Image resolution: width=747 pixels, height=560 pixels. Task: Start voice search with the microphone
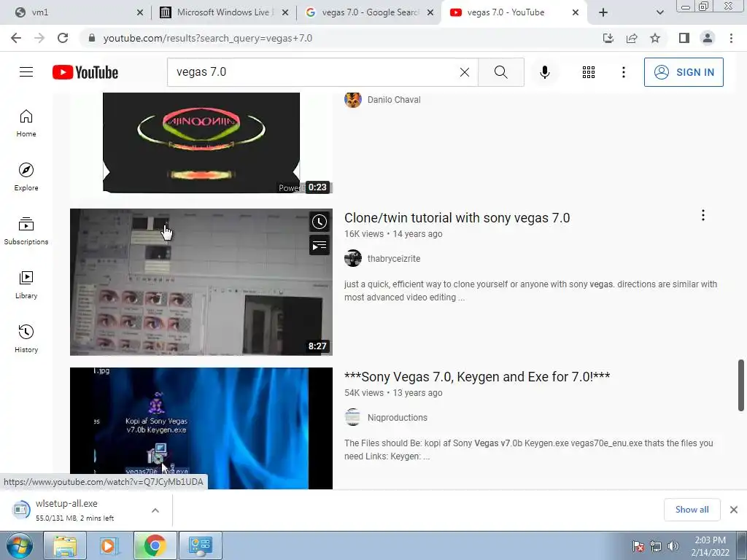click(544, 72)
